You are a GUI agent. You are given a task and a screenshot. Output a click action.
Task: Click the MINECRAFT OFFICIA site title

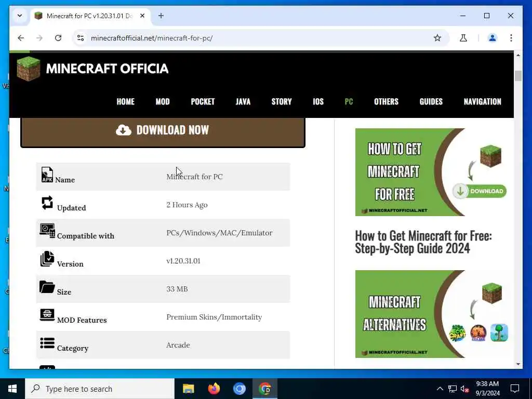coord(107,69)
